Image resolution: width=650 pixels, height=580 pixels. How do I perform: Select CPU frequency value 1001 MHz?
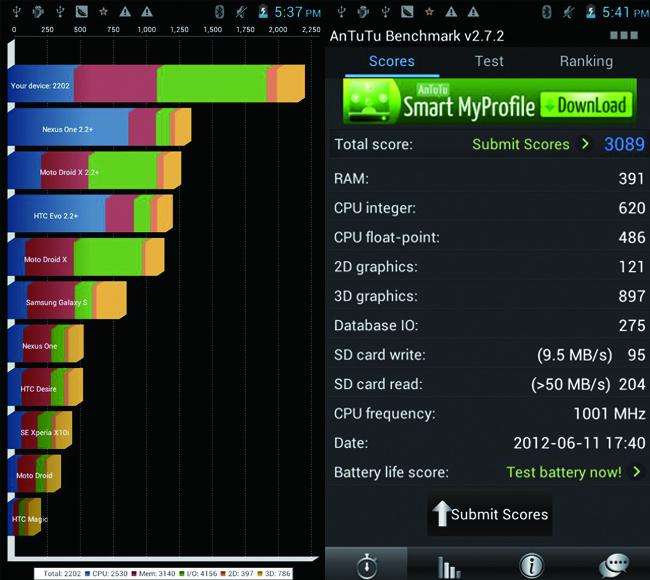pos(609,414)
